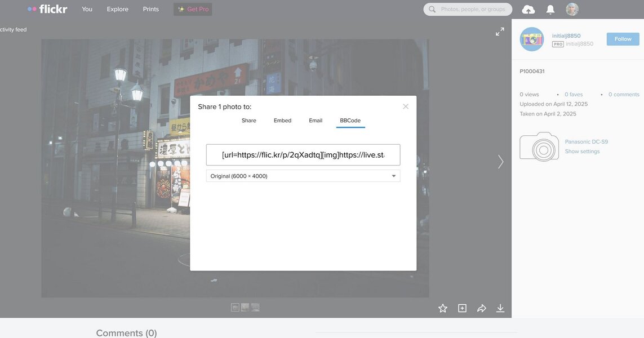
Task: Switch to the Email tab
Action: click(316, 121)
